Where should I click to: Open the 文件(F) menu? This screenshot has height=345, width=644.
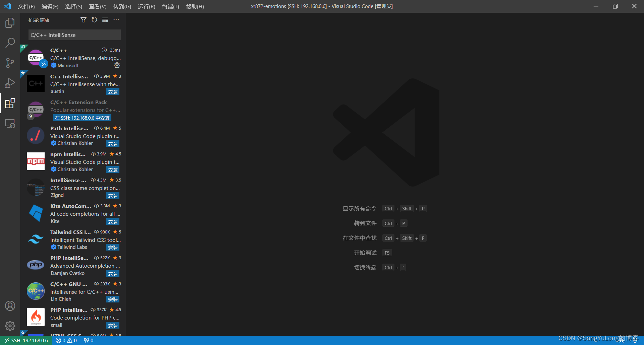[26, 6]
